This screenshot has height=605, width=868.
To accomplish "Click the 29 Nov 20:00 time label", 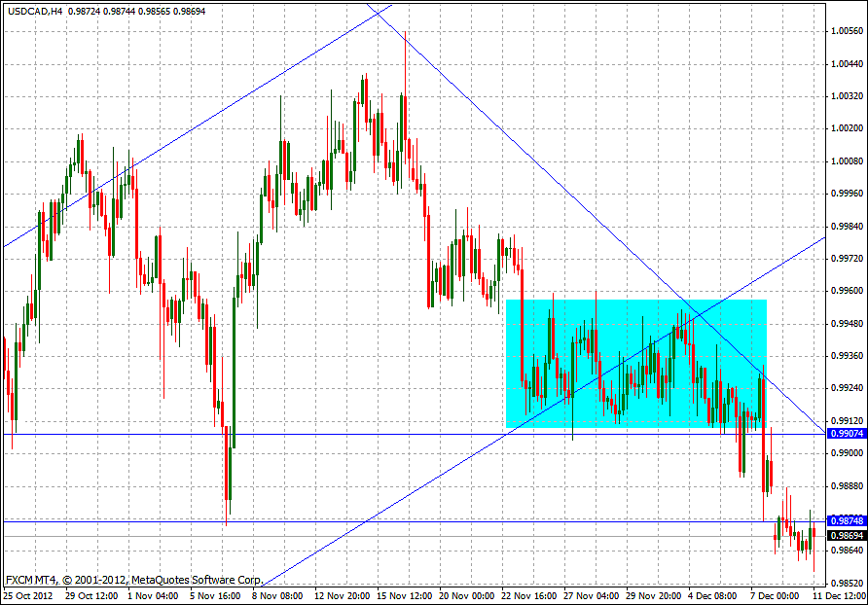I will [x=655, y=594].
